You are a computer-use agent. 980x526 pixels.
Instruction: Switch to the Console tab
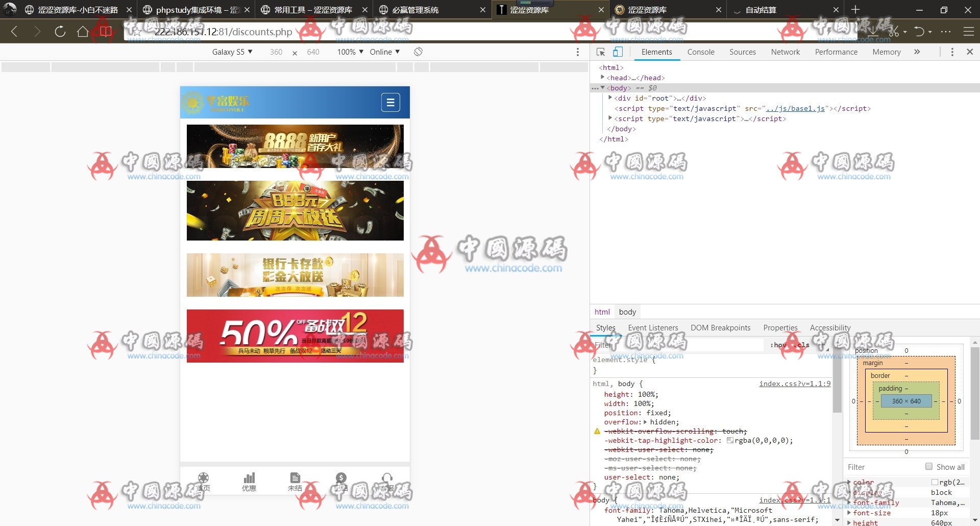701,52
